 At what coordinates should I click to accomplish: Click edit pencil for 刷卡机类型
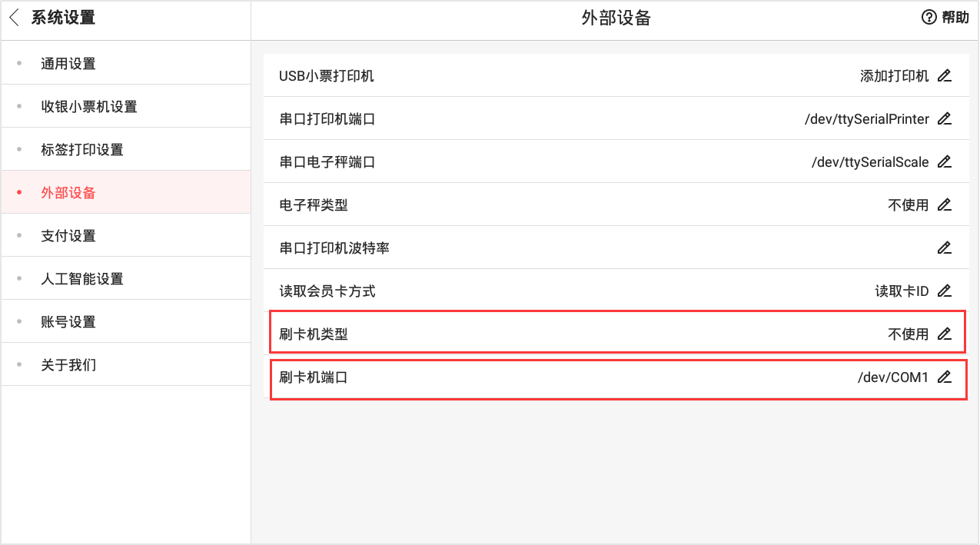945,334
